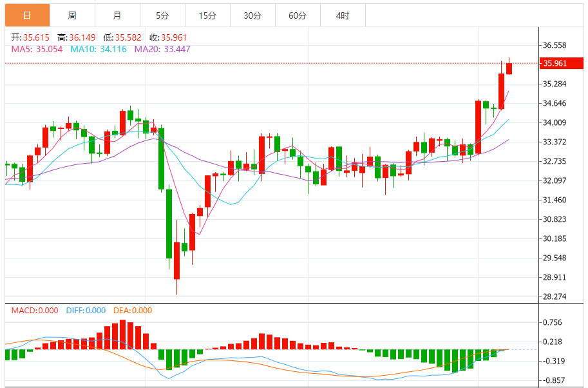Image resolution: width=588 pixels, height=388 pixels.
Task: Click the 28.274 price axis label
Action: pos(555,297)
